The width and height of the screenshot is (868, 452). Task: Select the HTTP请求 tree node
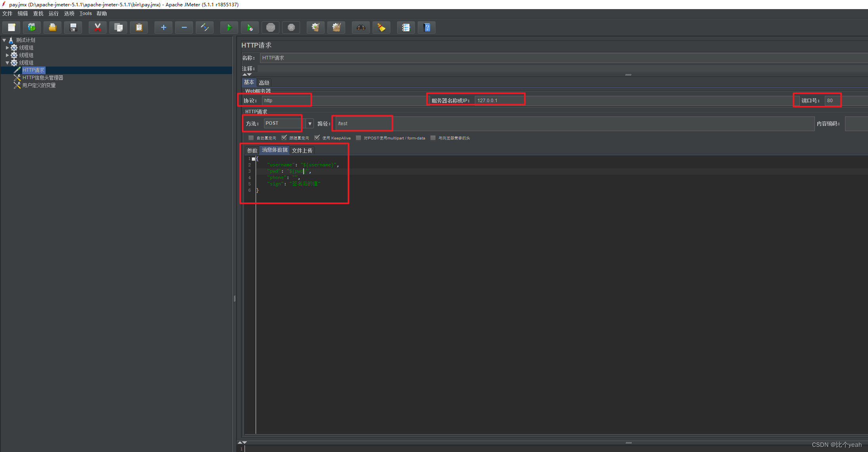click(33, 70)
